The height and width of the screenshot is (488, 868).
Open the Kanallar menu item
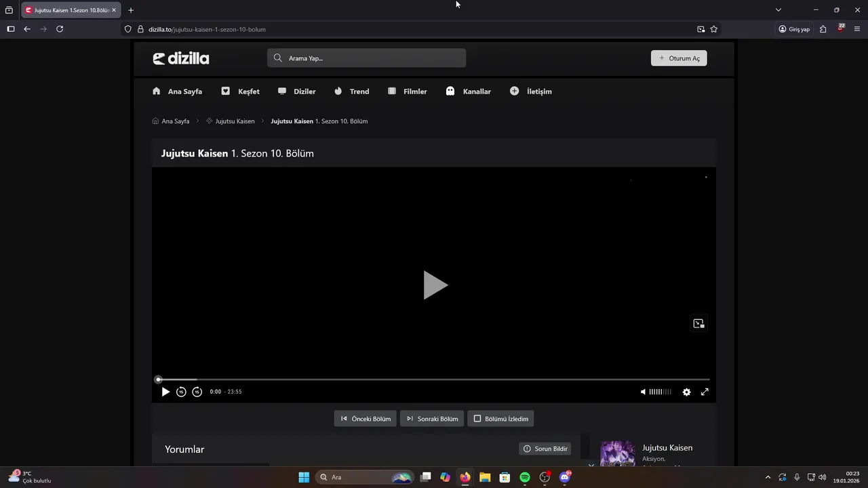pyautogui.click(x=468, y=91)
